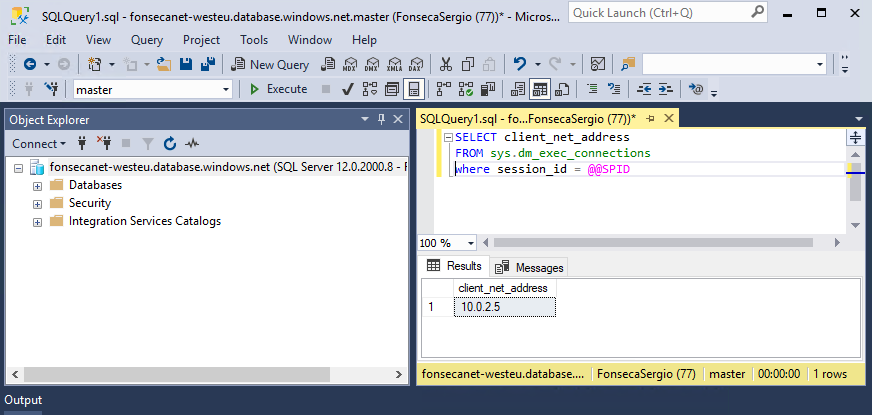This screenshot has height=415, width=872.
Task: Open the Output panel tab
Action: click(23, 400)
